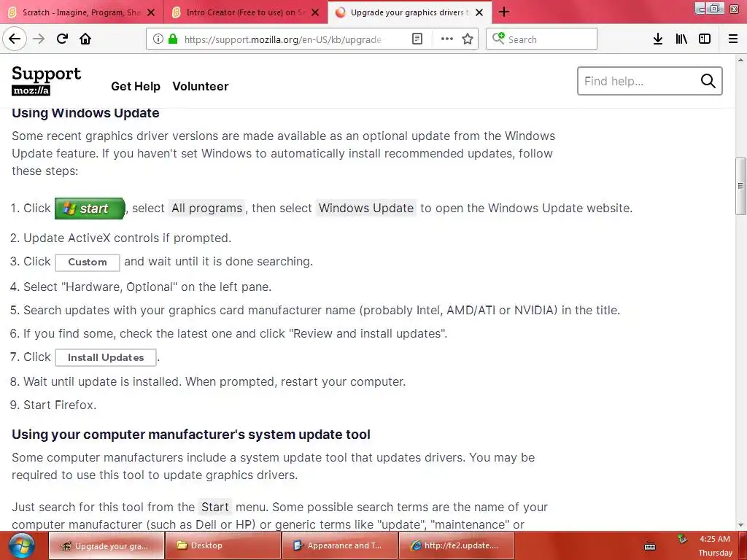Switch to the Scratch - Imagine, Program tab
This screenshot has width=747, height=560.
click(82, 12)
